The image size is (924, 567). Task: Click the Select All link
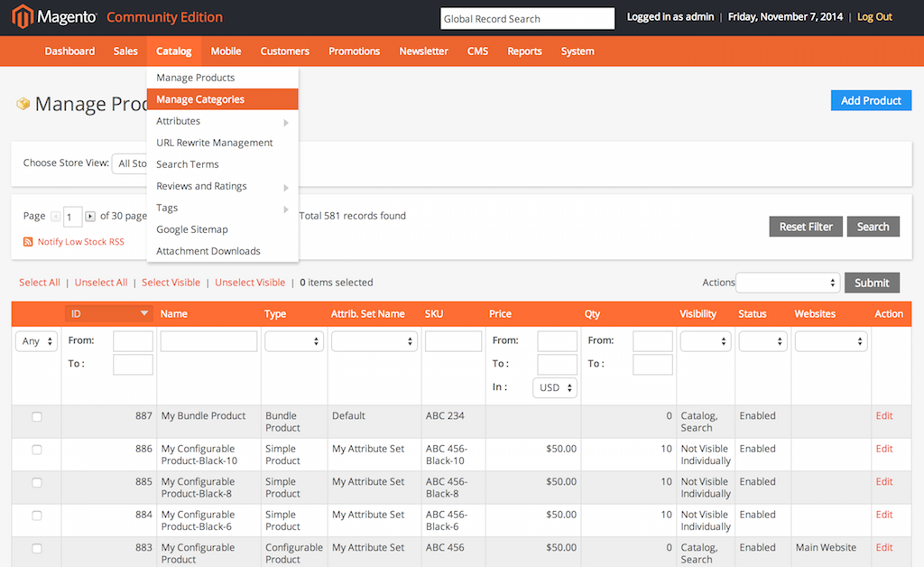pyautogui.click(x=40, y=283)
